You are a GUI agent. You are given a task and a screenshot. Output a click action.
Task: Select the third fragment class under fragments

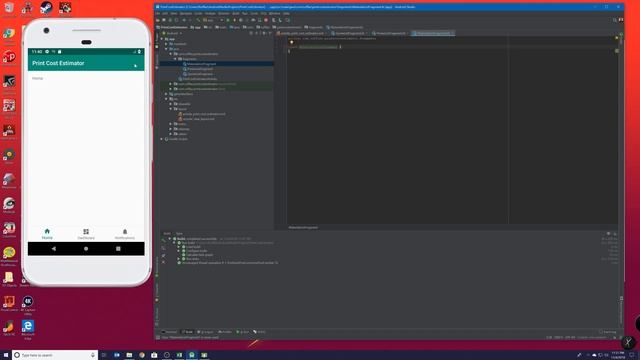pos(198,74)
